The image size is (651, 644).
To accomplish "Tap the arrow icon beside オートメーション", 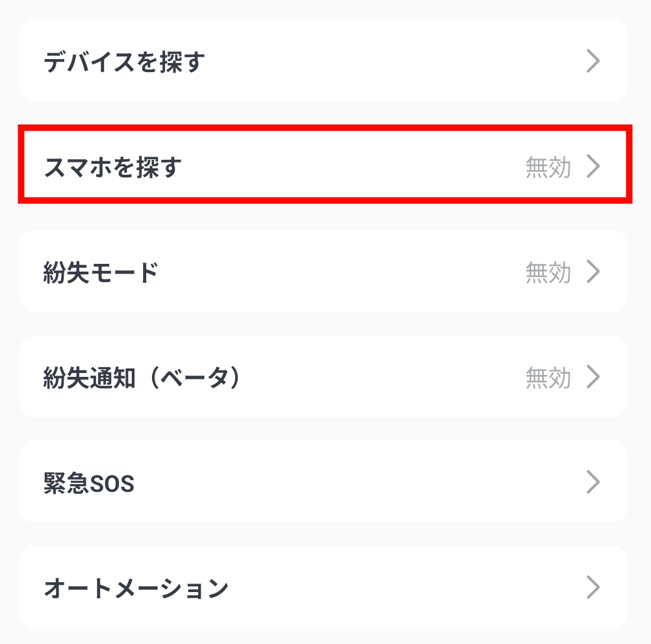I will pyautogui.click(x=593, y=587).
